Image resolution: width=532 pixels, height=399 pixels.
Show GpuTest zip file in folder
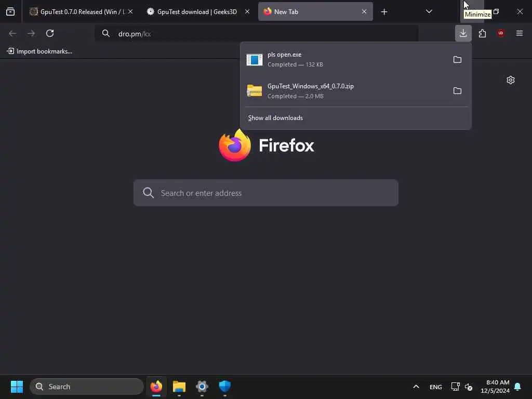[457, 91]
